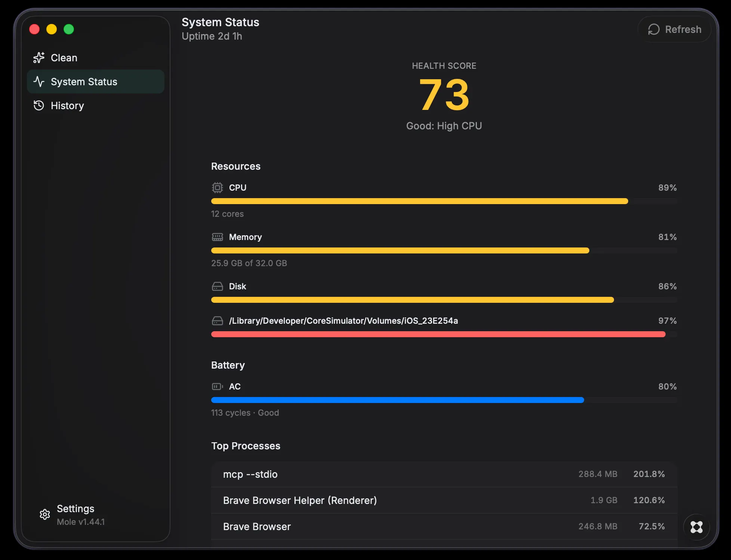The width and height of the screenshot is (731, 560).
Task: Click the battery 80% value
Action: (x=667, y=387)
